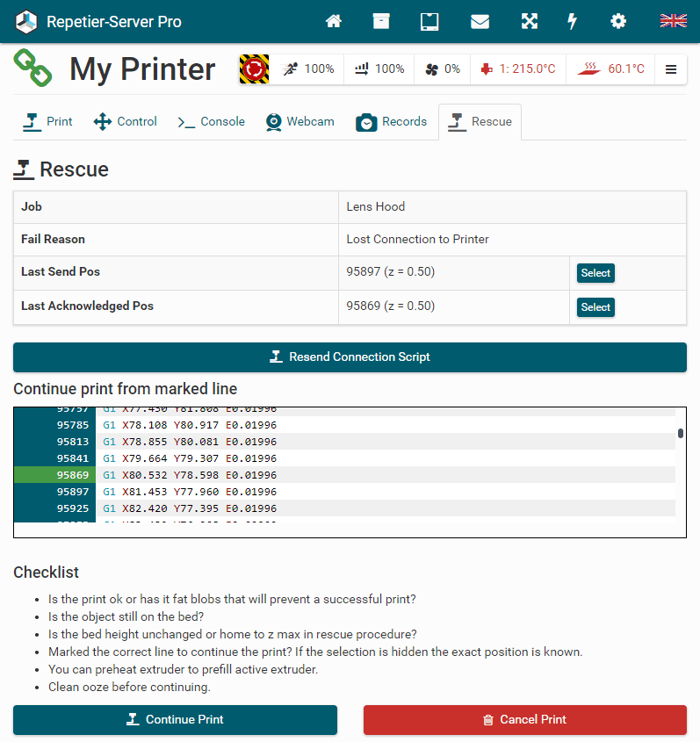This screenshot has height=742, width=700.
Task: Open global settings gear icon
Action: point(618,21)
